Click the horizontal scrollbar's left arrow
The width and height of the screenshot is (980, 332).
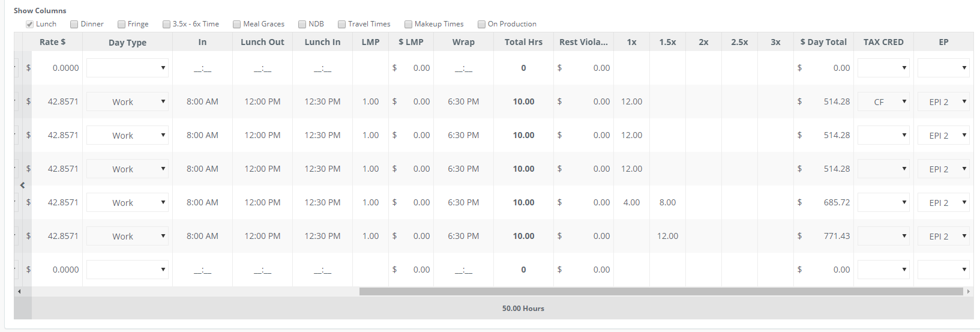(x=19, y=291)
